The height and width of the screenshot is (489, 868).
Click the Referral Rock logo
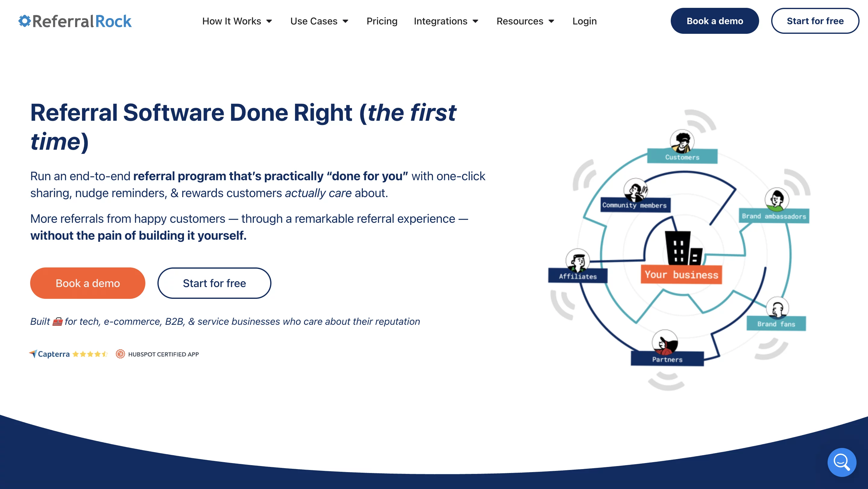tap(75, 21)
